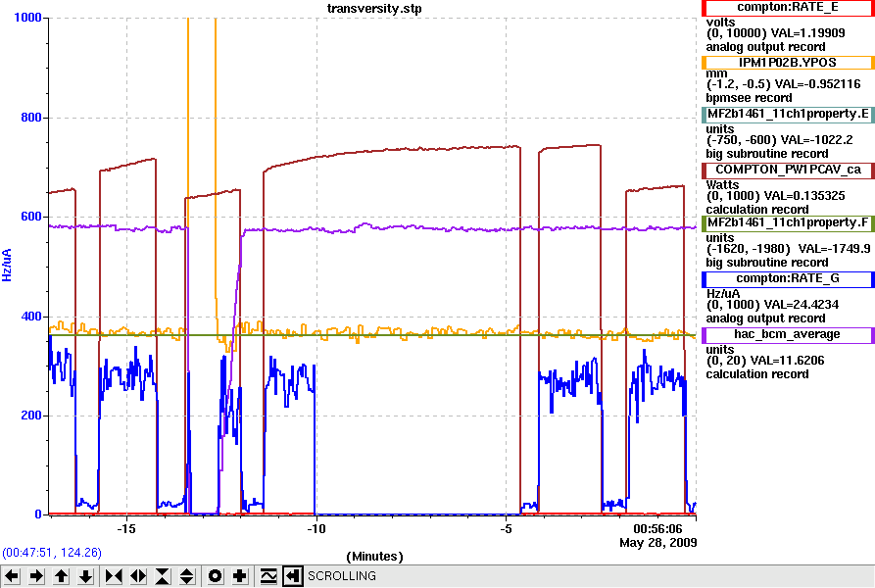Shift the plot downward using the down arrow

click(85, 575)
